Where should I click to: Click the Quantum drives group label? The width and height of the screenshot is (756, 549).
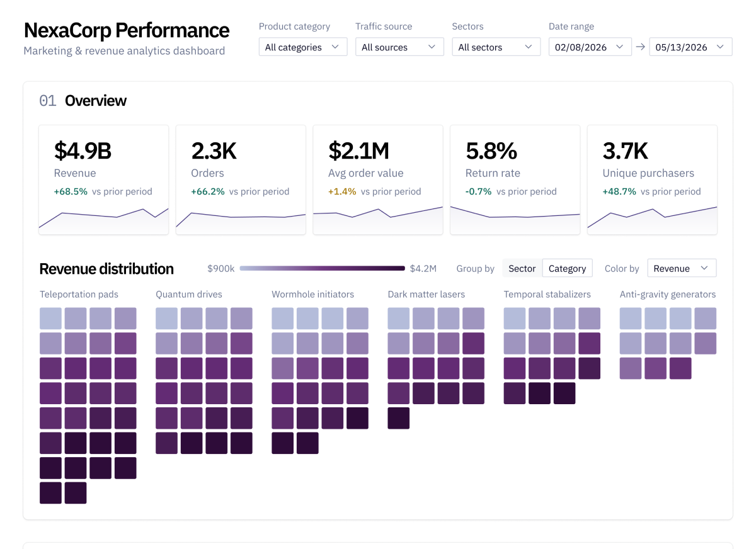(189, 294)
